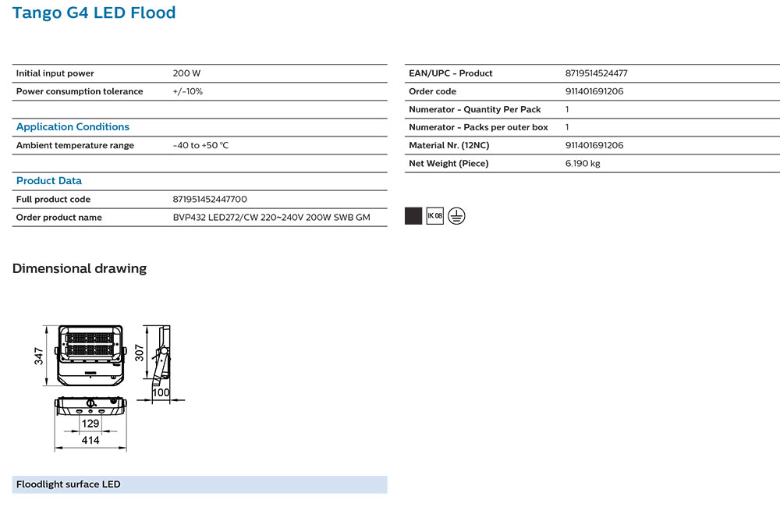This screenshot has width=780, height=532.
Task: Click the Order code value 911401691206
Action: [594, 91]
